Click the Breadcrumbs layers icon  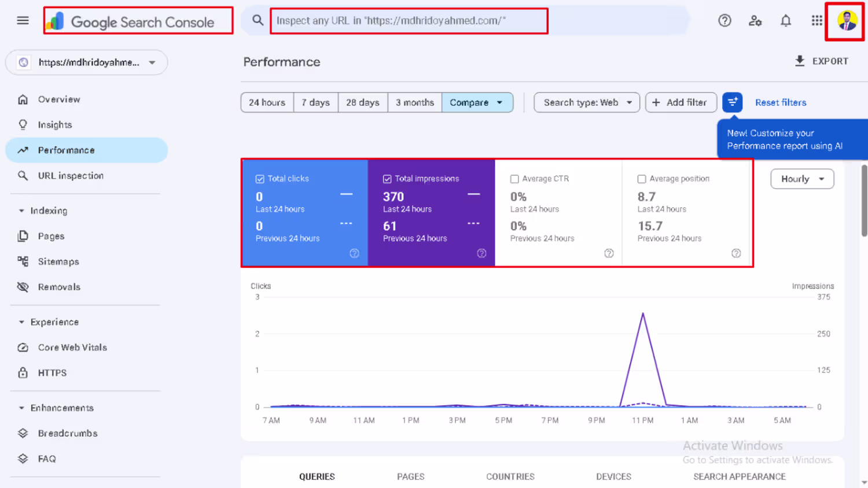coord(23,433)
